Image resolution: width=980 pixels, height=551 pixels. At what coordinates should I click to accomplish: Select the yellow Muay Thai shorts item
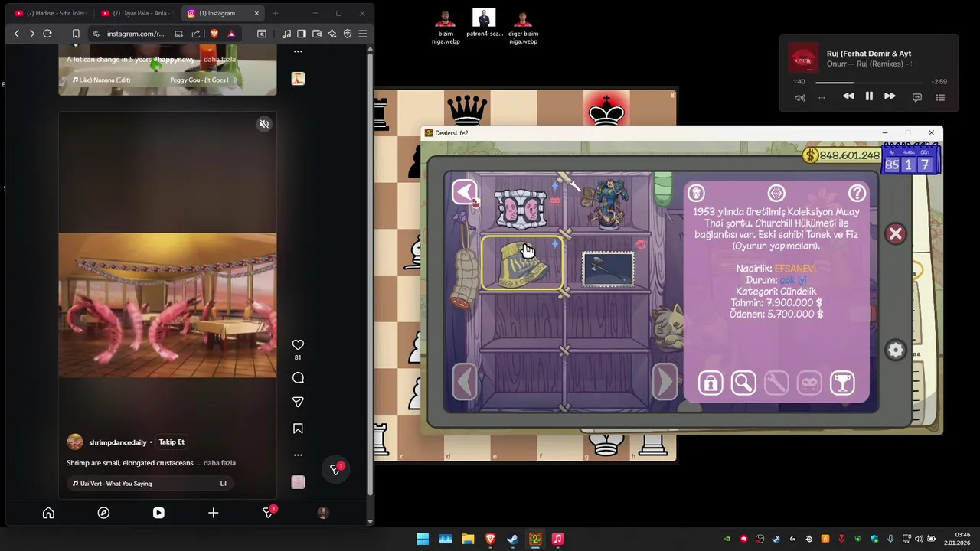tap(522, 262)
